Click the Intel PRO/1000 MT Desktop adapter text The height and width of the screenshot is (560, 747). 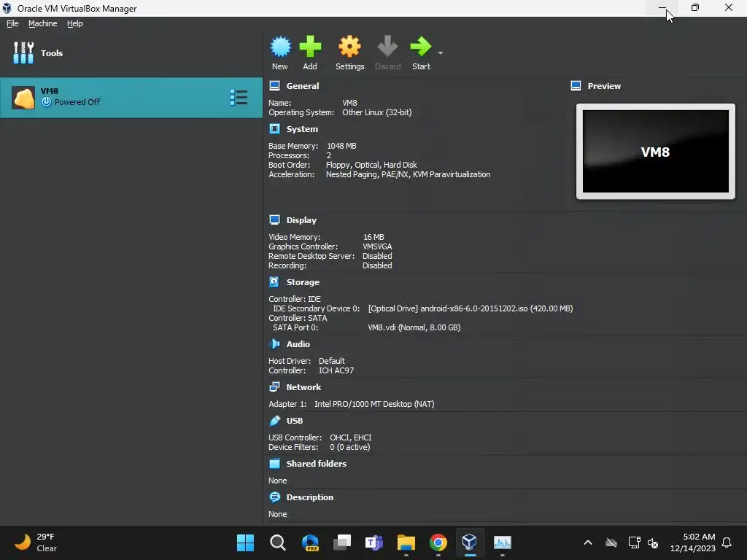pyautogui.click(x=374, y=404)
